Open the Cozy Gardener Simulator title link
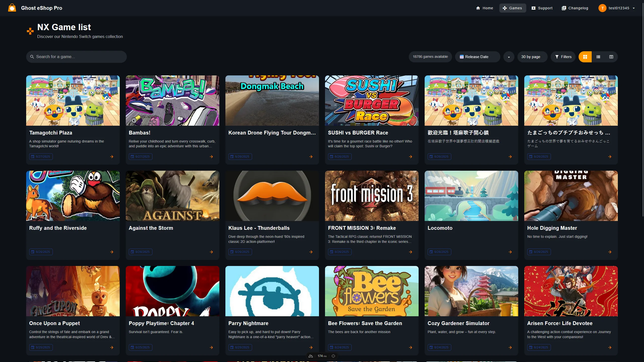Screen dimensions: 644x362 tap(459, 323)
